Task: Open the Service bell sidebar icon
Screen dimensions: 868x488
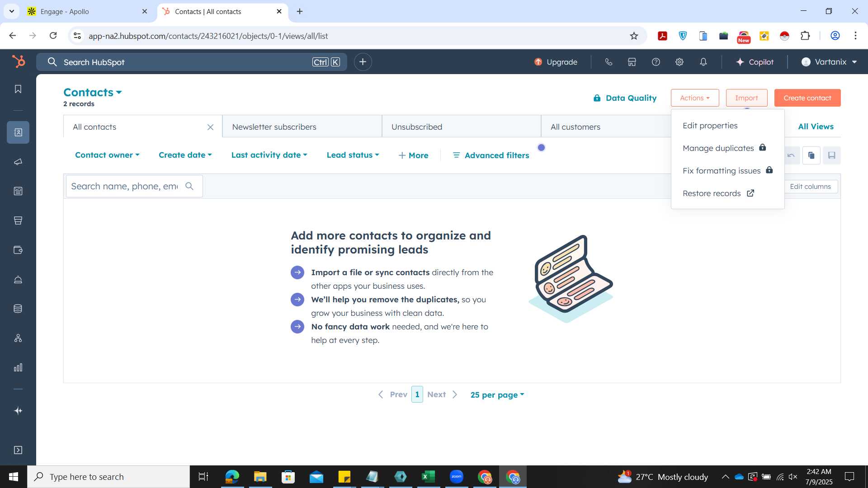Action: [18, 280]
